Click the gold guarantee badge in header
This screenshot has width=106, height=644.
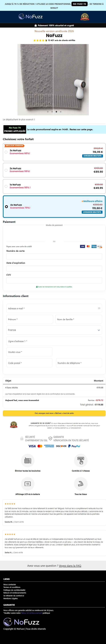click(84, 17)
